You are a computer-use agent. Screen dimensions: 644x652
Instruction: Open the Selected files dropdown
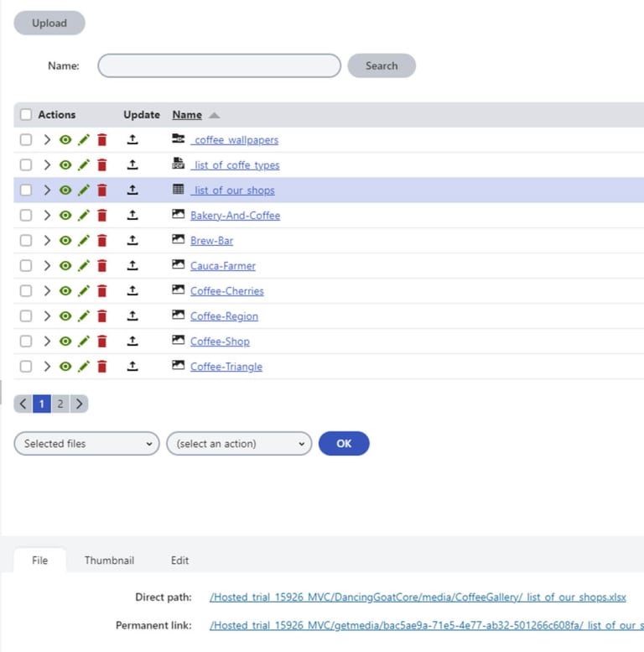(x=86, y=444)
